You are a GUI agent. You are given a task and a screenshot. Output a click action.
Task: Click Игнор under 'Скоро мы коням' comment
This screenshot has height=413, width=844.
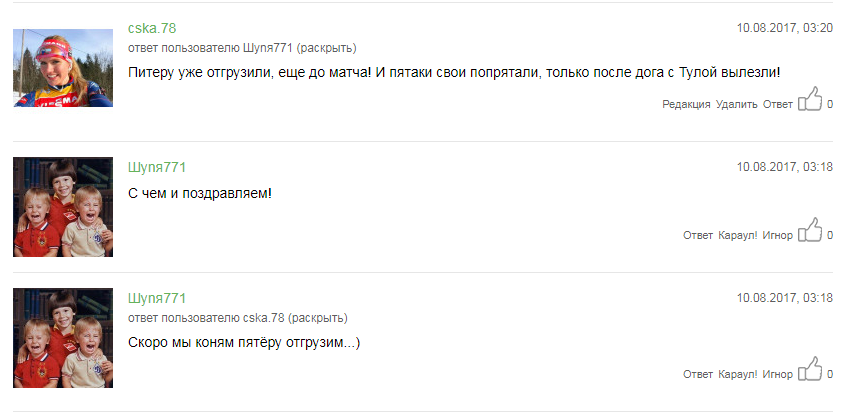click(x=778, y=374)
